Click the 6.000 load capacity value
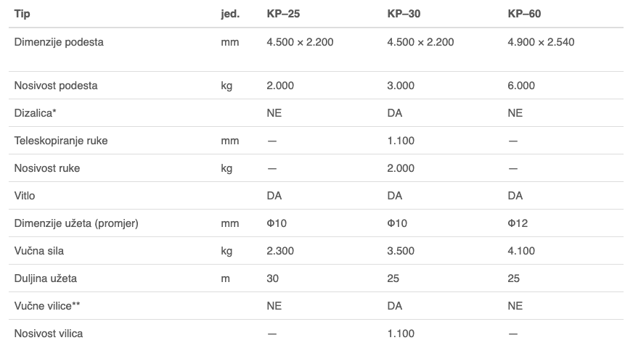Viewport: 633px width, 364px height. point(521,86)
